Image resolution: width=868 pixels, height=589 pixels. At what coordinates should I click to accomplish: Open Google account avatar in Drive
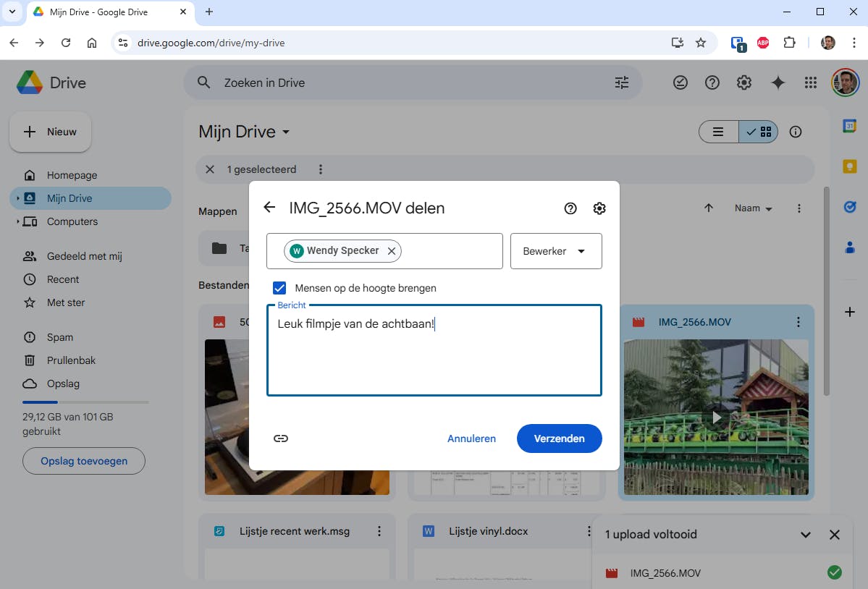coord(845,83)
